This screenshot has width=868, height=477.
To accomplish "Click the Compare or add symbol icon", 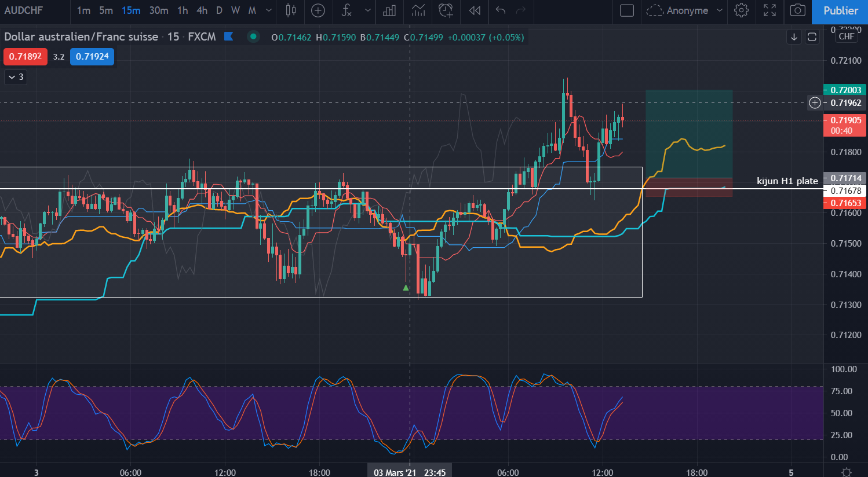I will [318, 10].
